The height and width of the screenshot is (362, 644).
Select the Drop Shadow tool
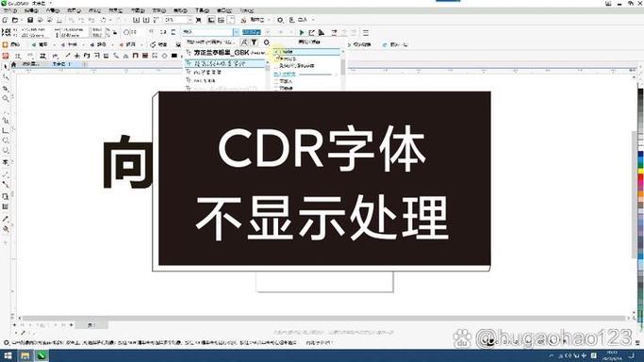click(x=6, y=196)
